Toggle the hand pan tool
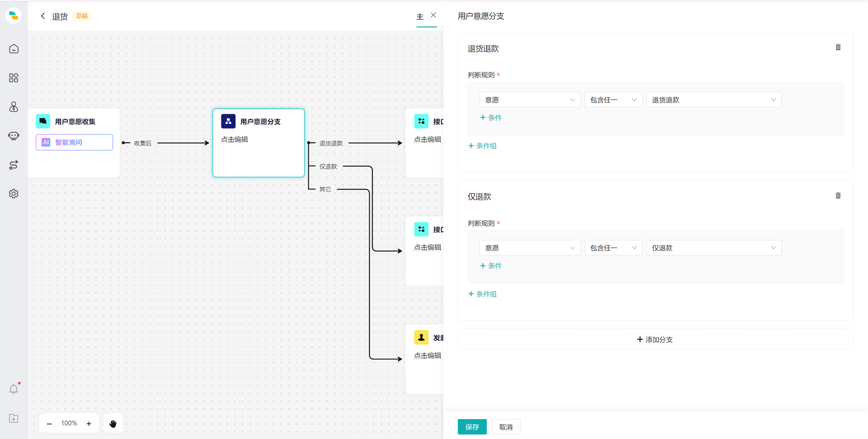Viewport: 868px width, 439px height. pos(113,424)
